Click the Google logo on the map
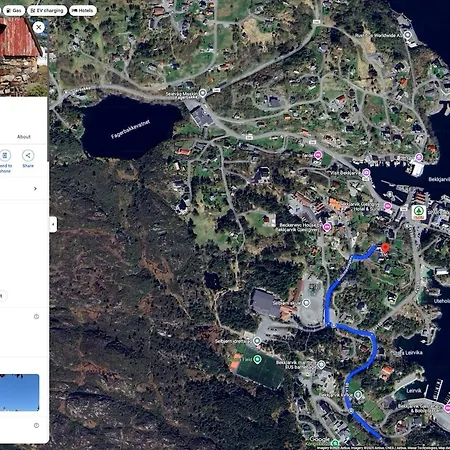The image size is (450, 450). (319, 439)
